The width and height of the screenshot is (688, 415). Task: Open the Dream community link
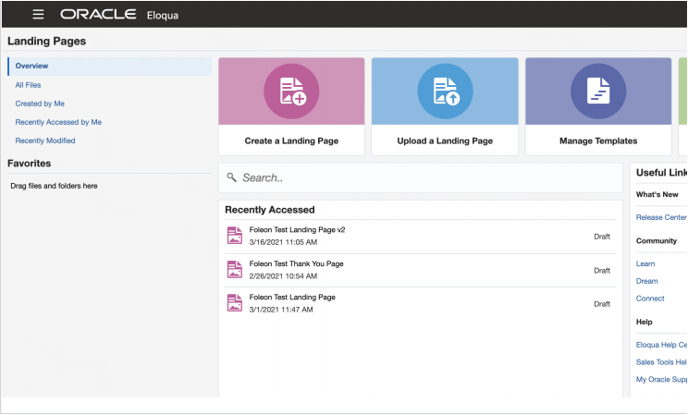(x=647, y=281)
